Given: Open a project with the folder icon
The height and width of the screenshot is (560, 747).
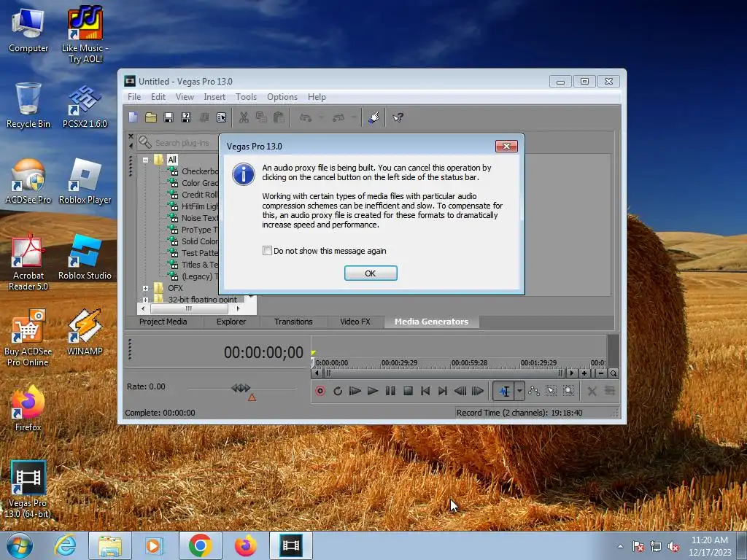Looking at the screenshot, I should 151,117.
